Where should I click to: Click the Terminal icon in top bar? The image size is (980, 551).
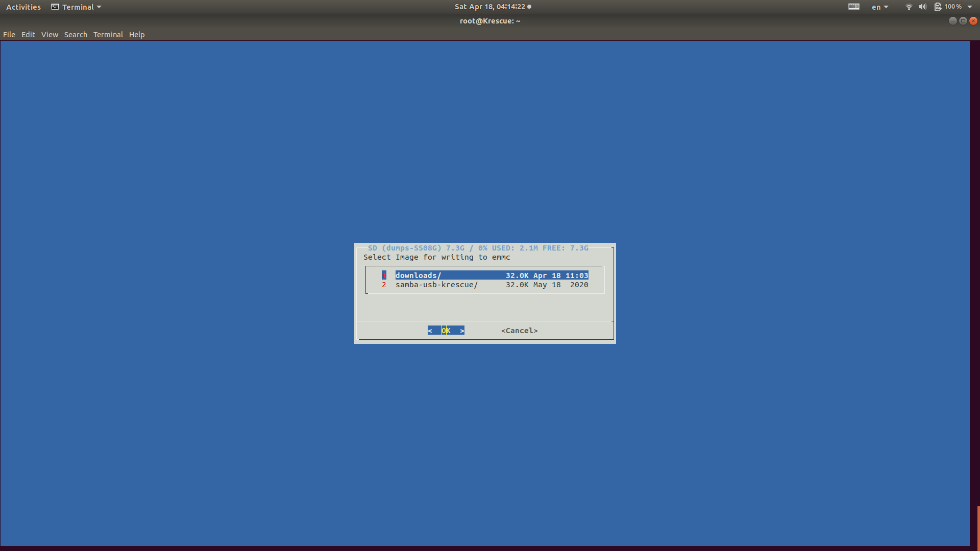(x=55, y=7)
